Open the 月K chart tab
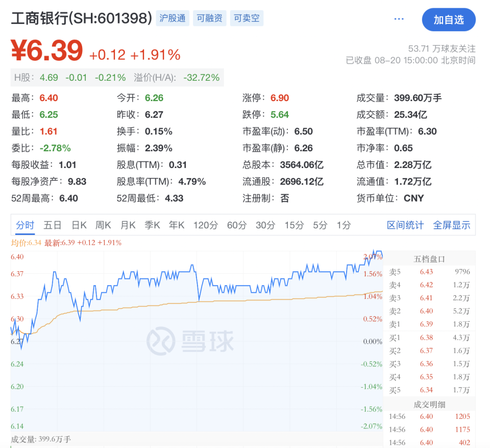Image resolution: width=490 pixels, height=448 pixels. (x=128, y=225)
